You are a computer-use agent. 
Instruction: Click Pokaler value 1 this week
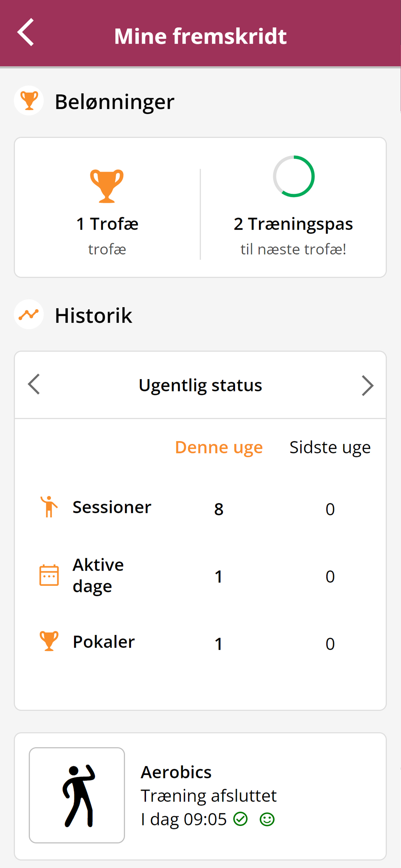point(219,644)
